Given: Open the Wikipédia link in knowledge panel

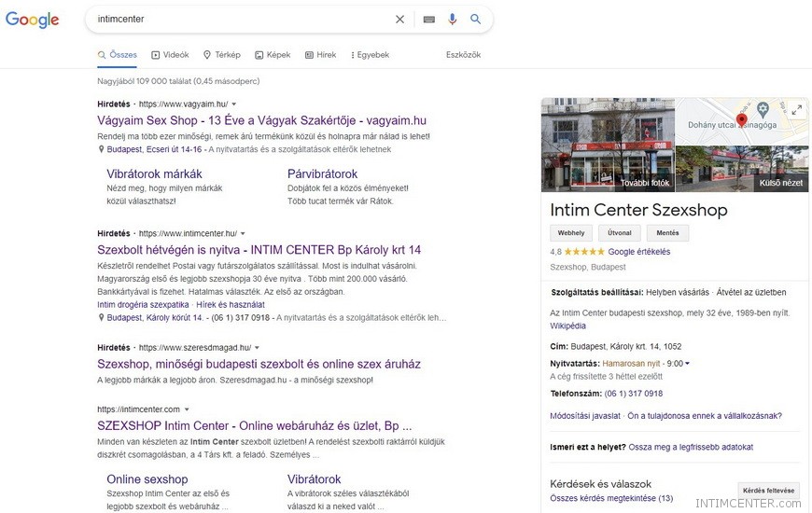Looking at the screenshot, I should 567,326.
